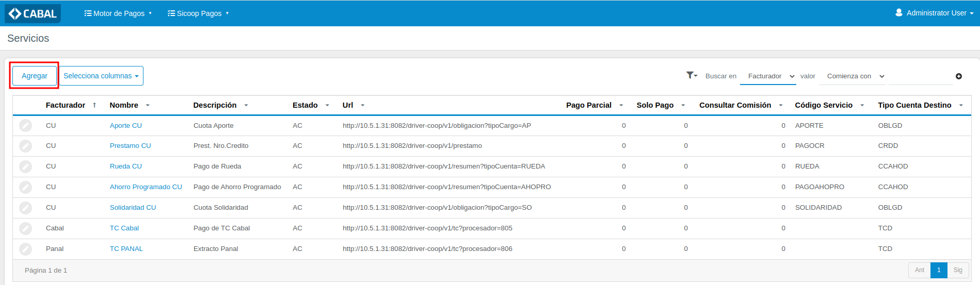
Task: Click the edit pencil icon for Prestamo CU
Action: (25, 146)
